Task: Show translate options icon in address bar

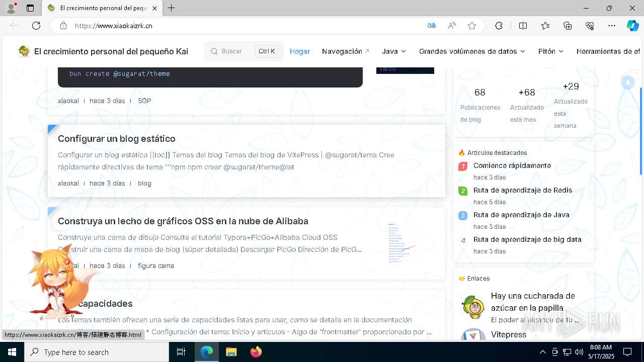Action: 431,26
